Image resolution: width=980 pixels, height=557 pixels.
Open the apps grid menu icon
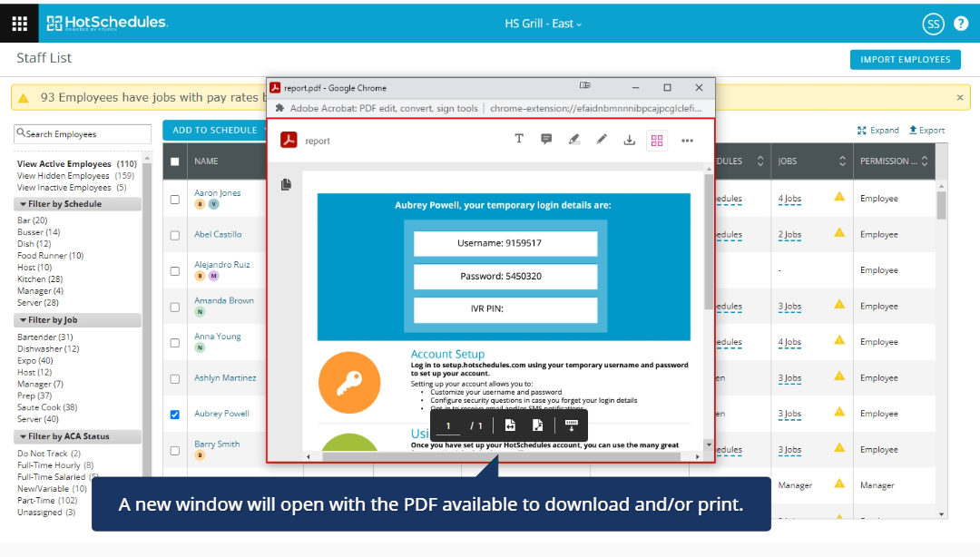pos(19,23)
